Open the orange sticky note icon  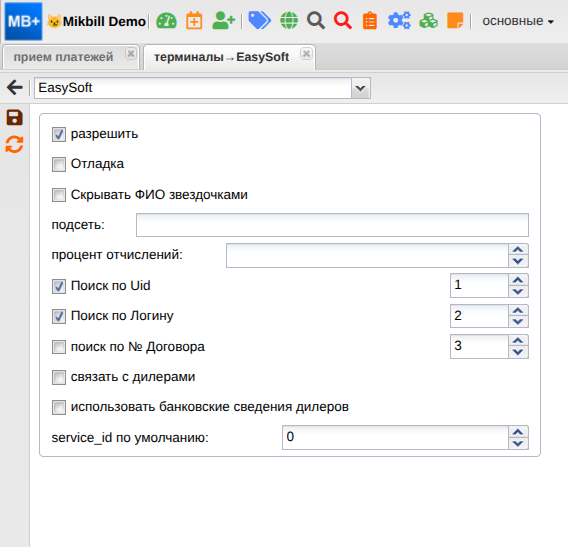click(x=455, y=21)
